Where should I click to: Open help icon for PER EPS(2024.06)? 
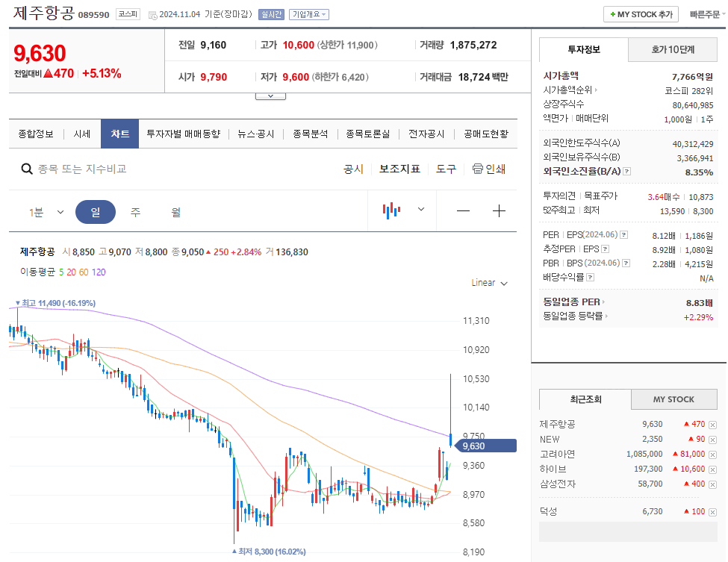(x=624, y=235)
